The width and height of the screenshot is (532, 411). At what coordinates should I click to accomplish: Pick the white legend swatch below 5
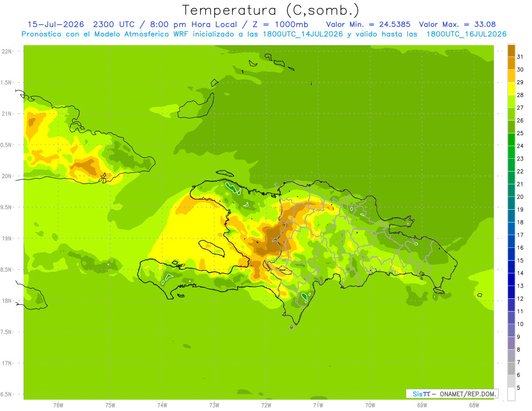tap(511, 394)
